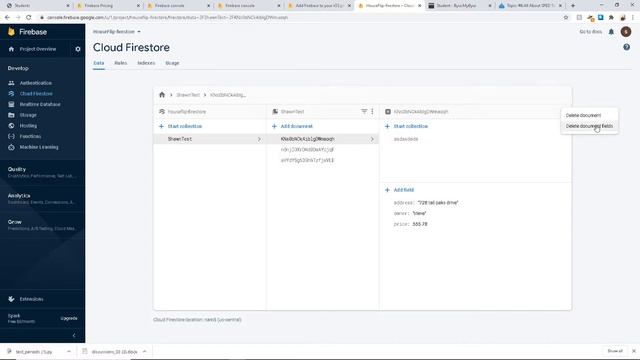Select the third document ID in the list
The image size is (640, 360).
point(307,160)
